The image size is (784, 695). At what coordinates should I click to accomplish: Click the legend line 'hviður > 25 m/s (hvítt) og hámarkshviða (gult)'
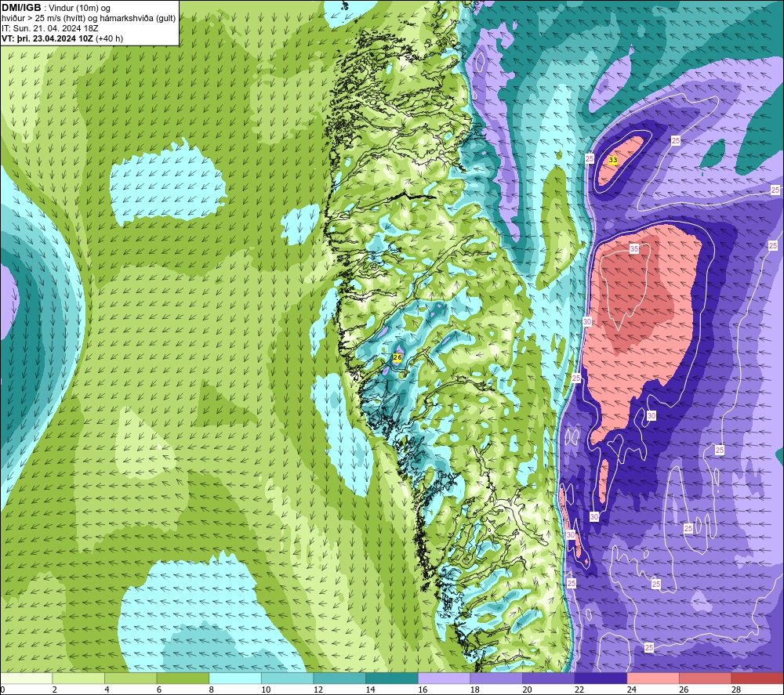coord(89,18)
